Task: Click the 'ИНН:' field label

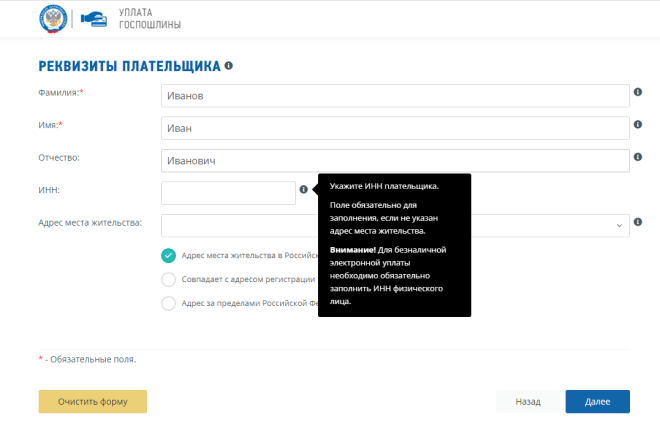Action: [x=49, y=190]
